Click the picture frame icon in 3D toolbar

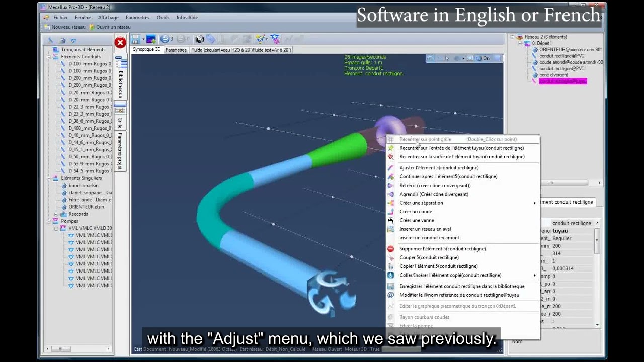coord(470,58)
